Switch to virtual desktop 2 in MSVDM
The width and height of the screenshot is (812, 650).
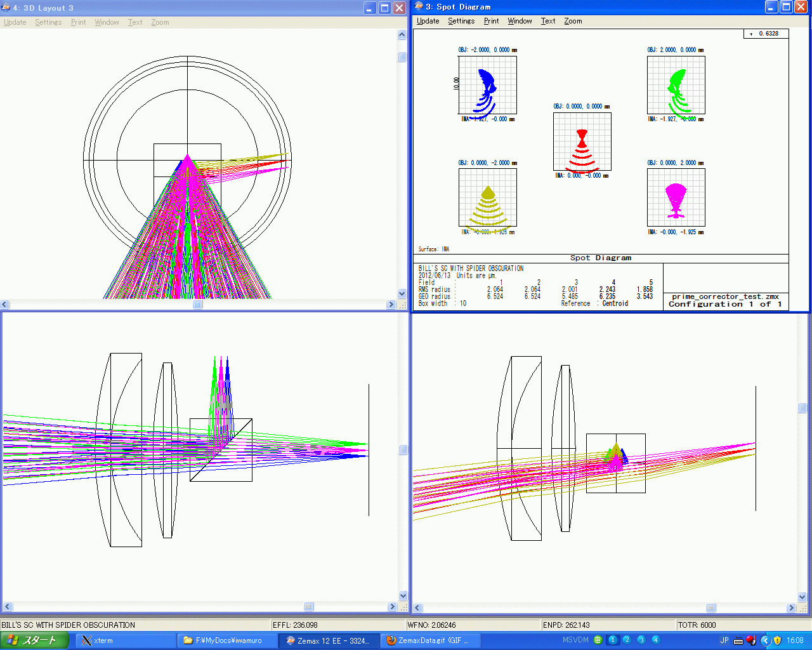627,640
